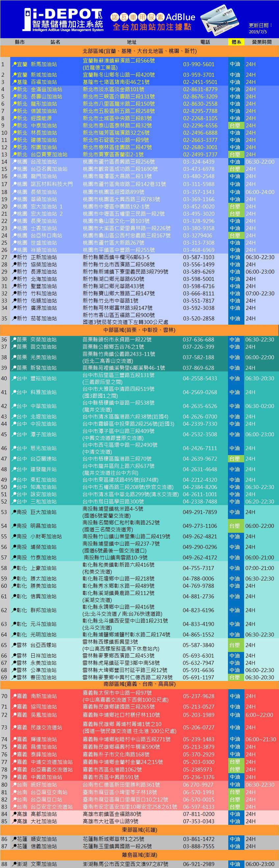This screenshot has height=868, width=279.
Task: Click map pin icon for 正新加油站
Action: [14, 258]
